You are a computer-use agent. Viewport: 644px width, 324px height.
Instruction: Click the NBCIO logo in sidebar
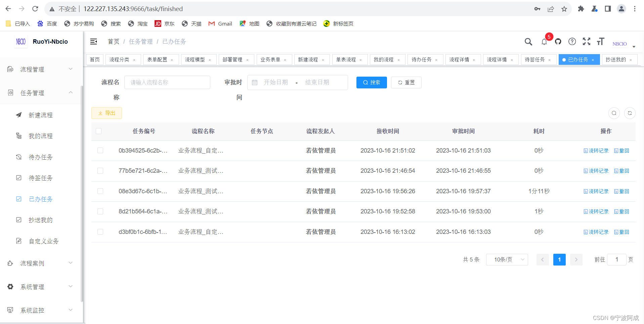pos(21,42)
